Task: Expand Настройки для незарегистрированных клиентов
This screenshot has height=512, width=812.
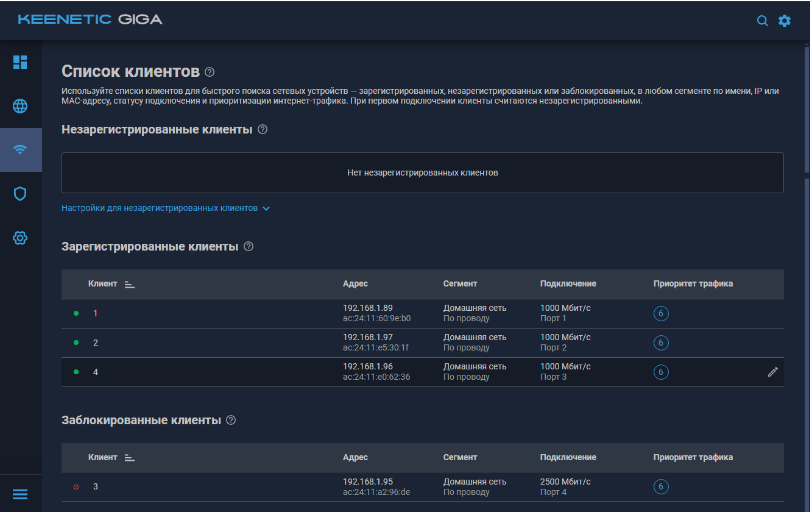Action: [x=166, y=208]
